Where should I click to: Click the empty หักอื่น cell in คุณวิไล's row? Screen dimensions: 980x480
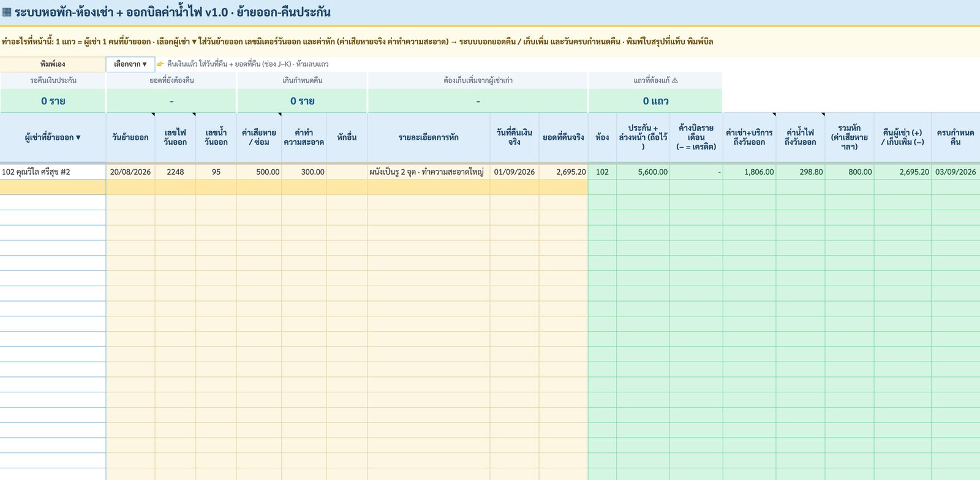coord(347,172)
